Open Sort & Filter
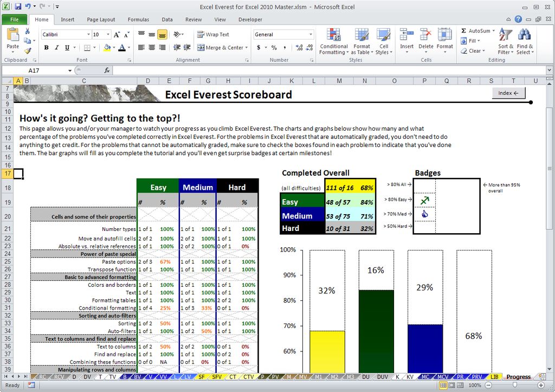The height and width of the screenshot is (392, 555). (506, 42)
